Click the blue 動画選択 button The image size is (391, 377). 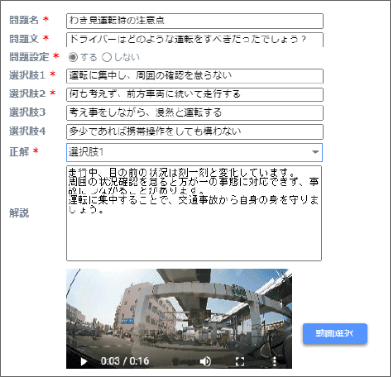pos(335,333)
